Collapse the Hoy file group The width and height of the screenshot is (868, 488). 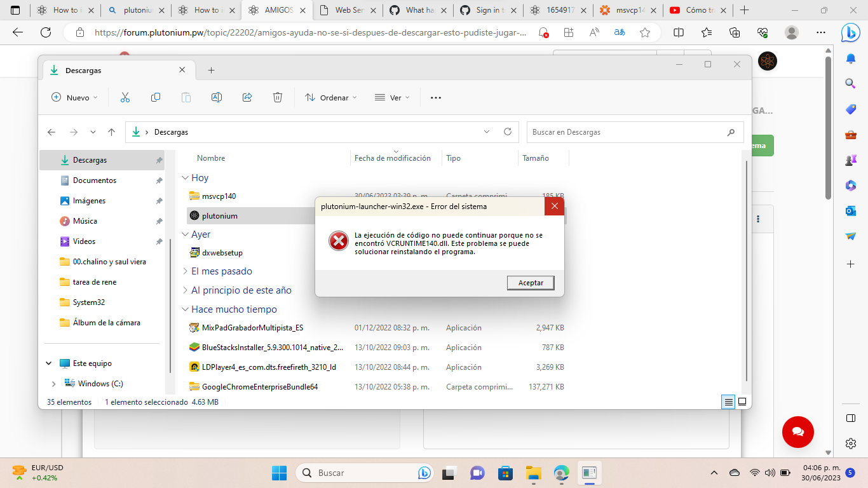[185, 178]
